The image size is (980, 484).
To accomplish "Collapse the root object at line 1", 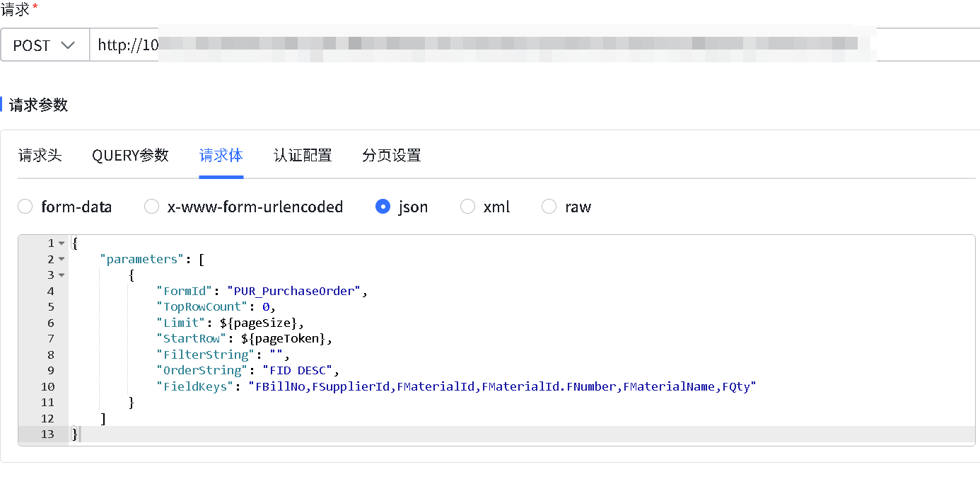I will 62,243.
